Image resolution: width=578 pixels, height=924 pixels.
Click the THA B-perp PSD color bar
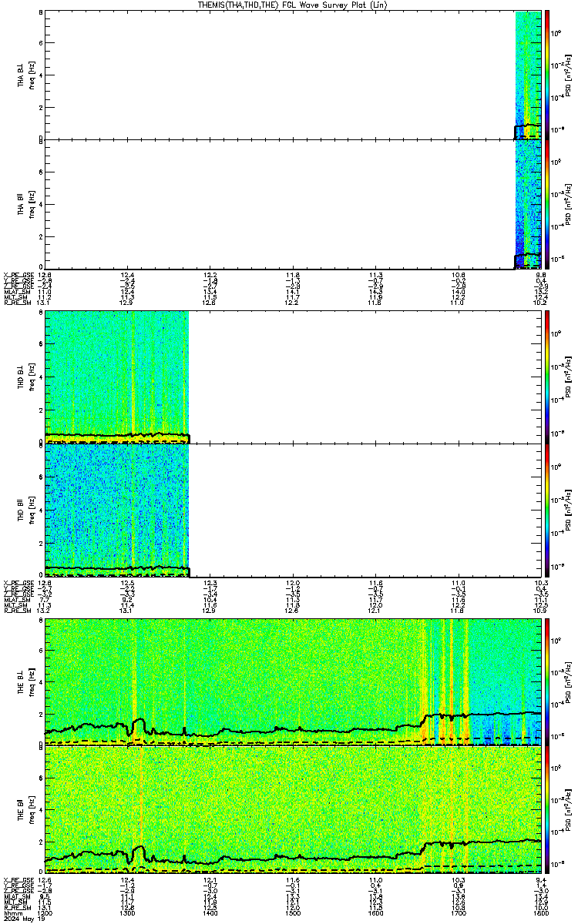[546, 75]
